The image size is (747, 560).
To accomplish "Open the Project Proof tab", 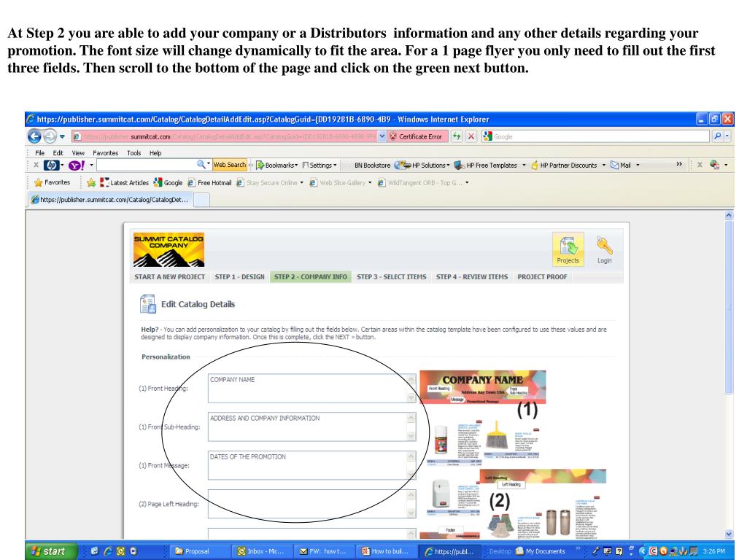I will pyautogui.click(x=542, y=276).
